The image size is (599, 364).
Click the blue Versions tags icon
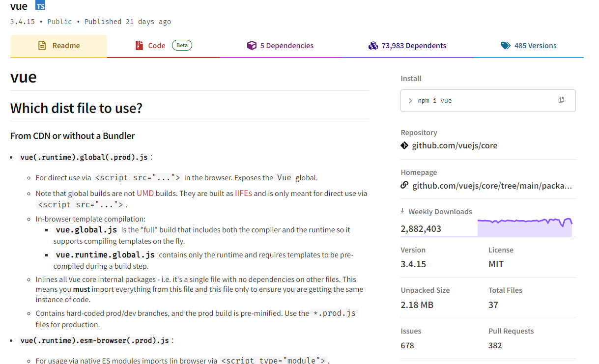point(506,46)
